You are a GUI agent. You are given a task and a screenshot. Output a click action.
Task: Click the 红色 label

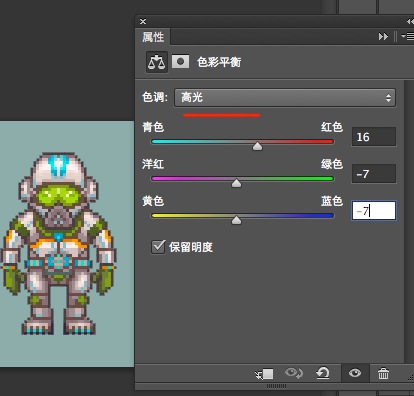332,127
